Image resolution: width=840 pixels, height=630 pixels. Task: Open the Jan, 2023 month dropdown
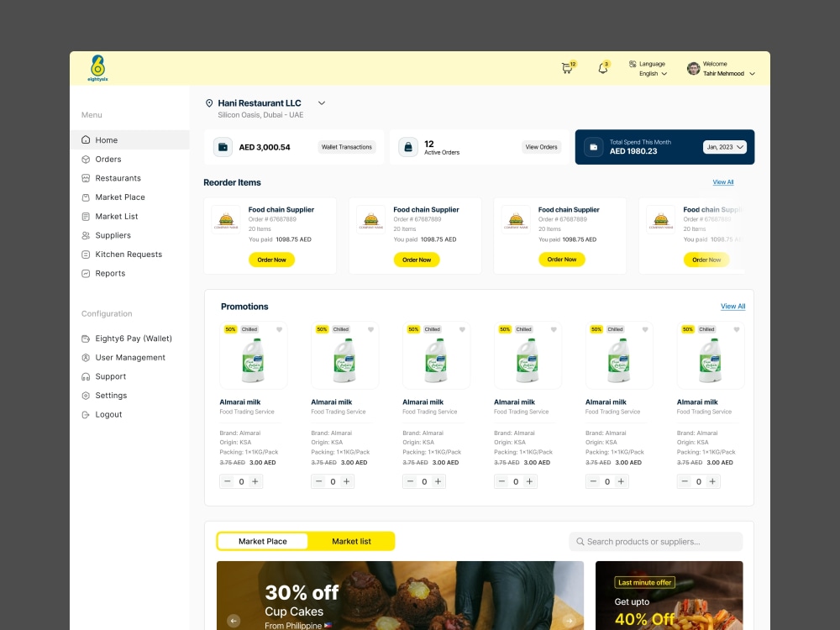point(724,147)
